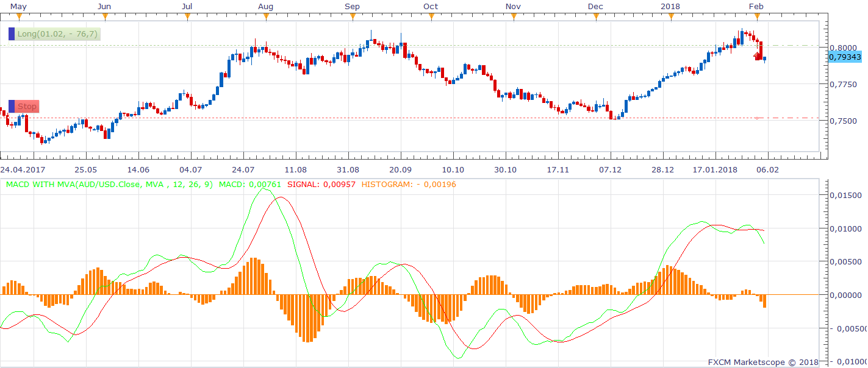Click the 20.09 date label
The height and width of the screenshot is (368, 868).
coord(401,169)
